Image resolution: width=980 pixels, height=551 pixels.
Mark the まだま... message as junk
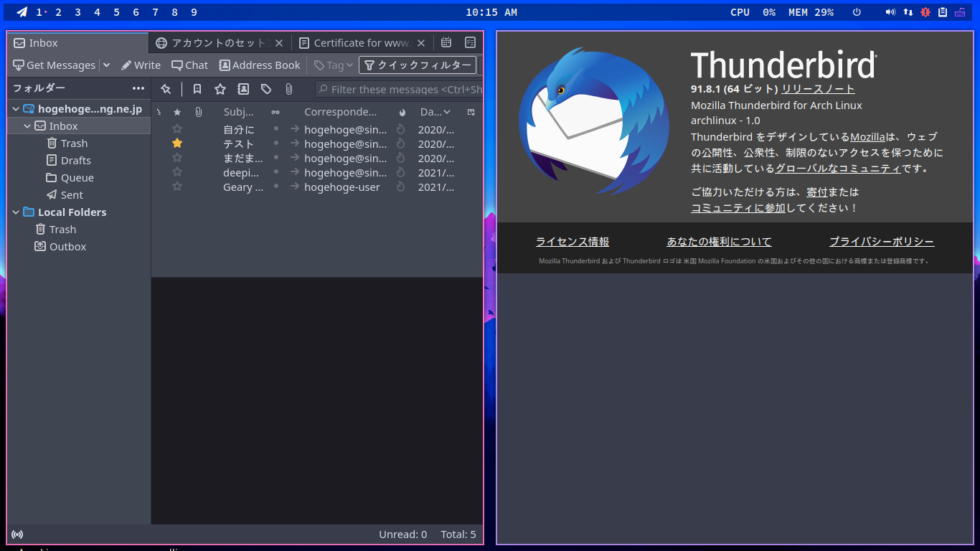coord(401,158)
